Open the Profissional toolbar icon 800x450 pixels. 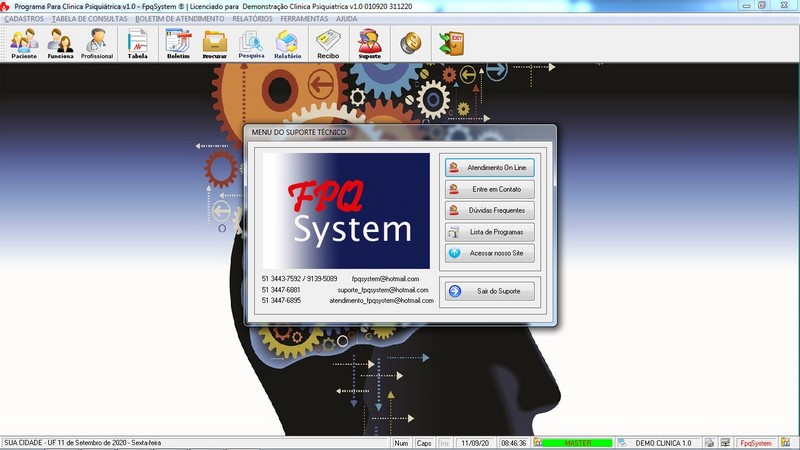97,43
